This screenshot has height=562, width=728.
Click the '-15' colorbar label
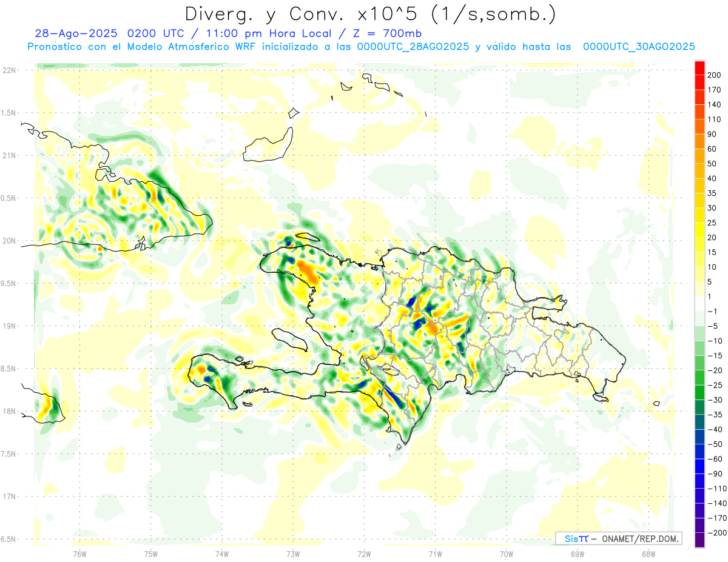(x=715, y=356)
